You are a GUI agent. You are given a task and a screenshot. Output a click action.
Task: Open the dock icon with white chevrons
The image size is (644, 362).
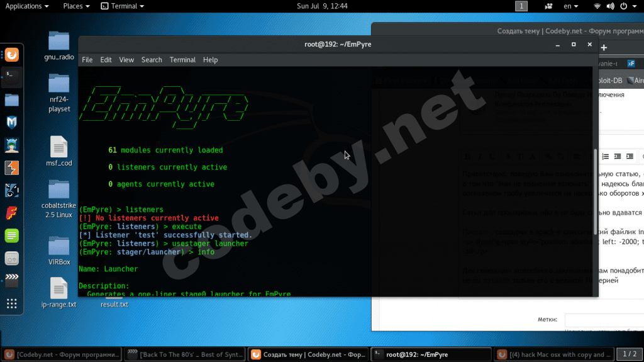tap(11, 281)
